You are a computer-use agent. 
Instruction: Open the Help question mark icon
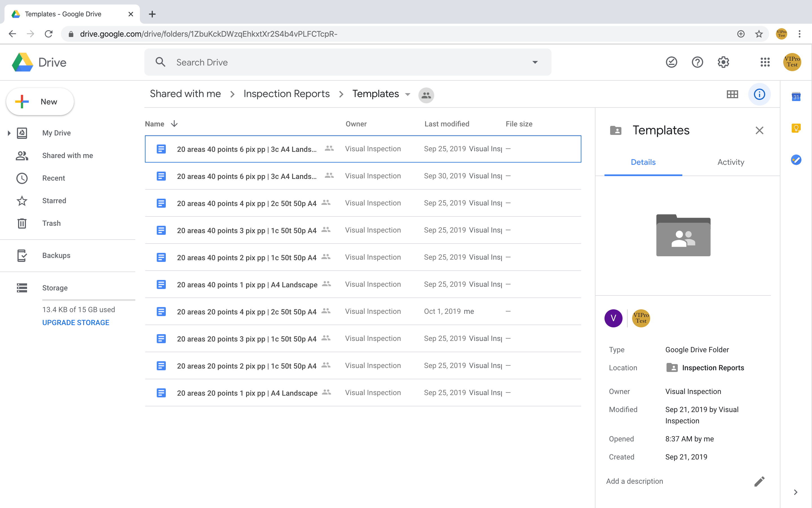tap(697, 62)
